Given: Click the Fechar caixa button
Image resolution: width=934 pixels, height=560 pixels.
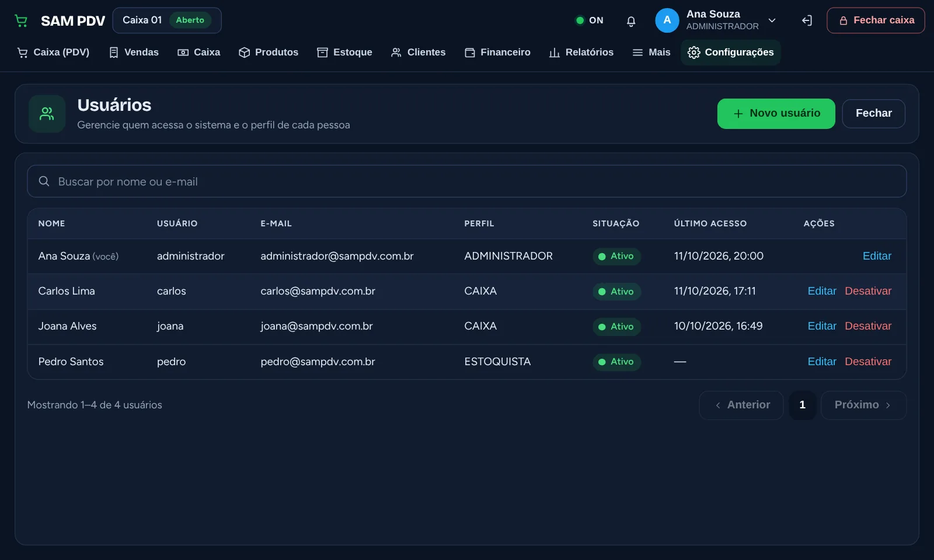Looking at the screenshot, I should [x=876, y=20].
